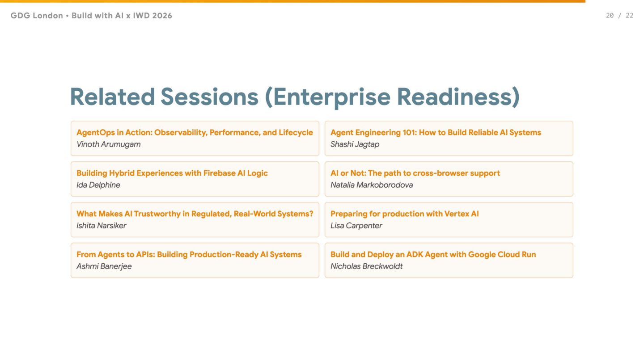Open From Agents to APIs session card
Viewport: 644px width, 362px height.
[x=195, y=260]
